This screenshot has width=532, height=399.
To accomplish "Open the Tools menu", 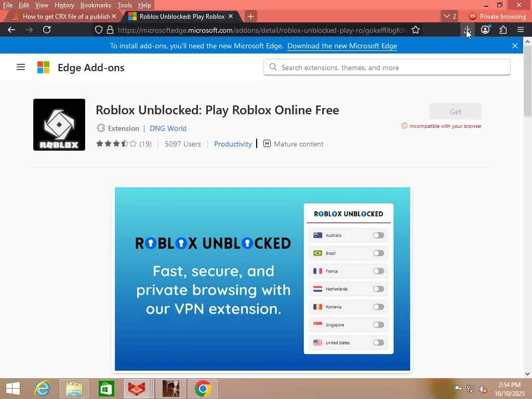I will (125, 5).
